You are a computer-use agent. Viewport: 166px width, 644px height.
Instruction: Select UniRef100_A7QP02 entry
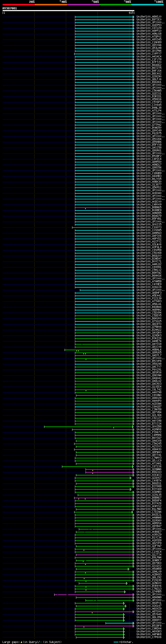(149, 37)
